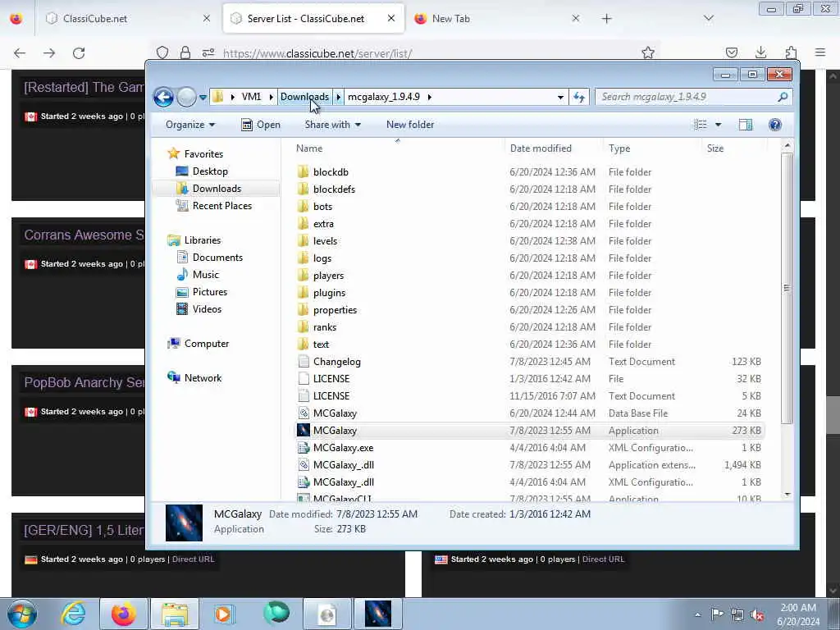This screenshot has width=840, height=630.
Task: Switch to the ClassiCube.net browser tab
Action: 127,19
